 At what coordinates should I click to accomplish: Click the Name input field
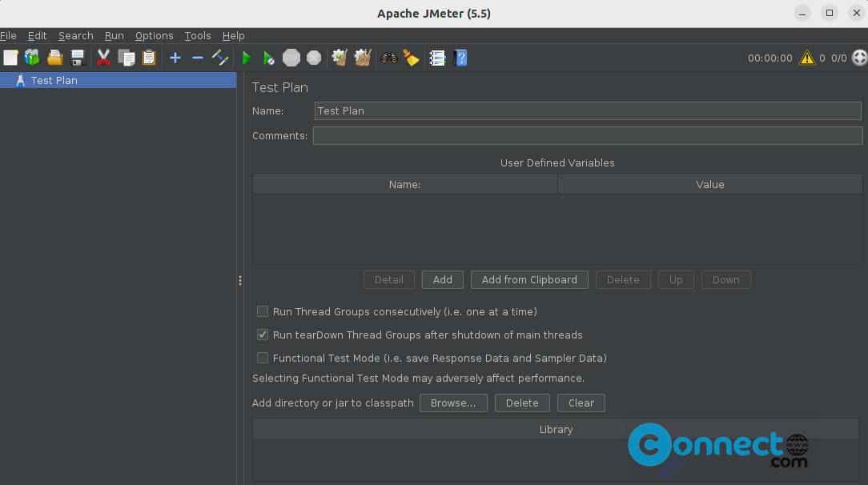coord(587,110)
